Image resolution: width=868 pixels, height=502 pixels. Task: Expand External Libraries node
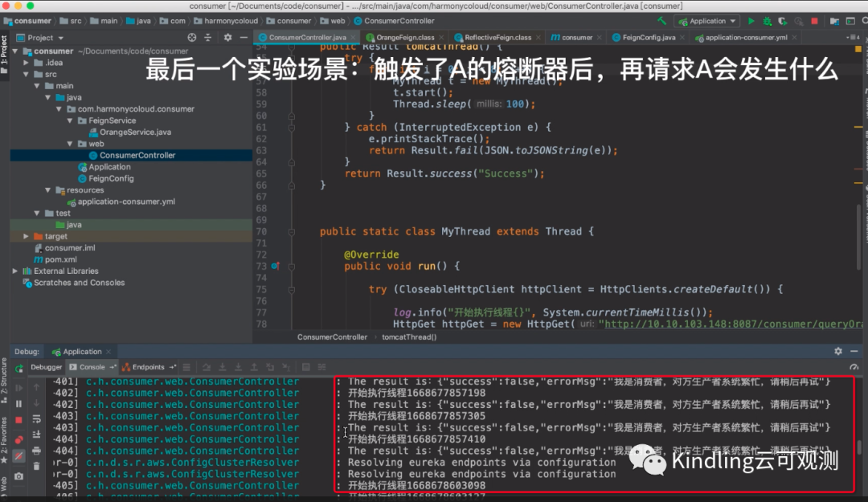click(x=15, y=271)
